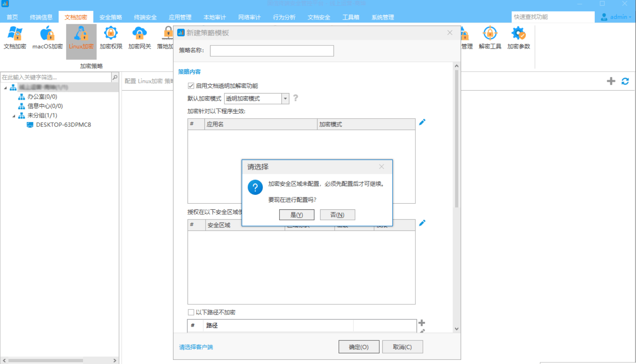636x364 pixels.
Task: Open the 加密网关 cloud icon
Action: coord(140,38)
